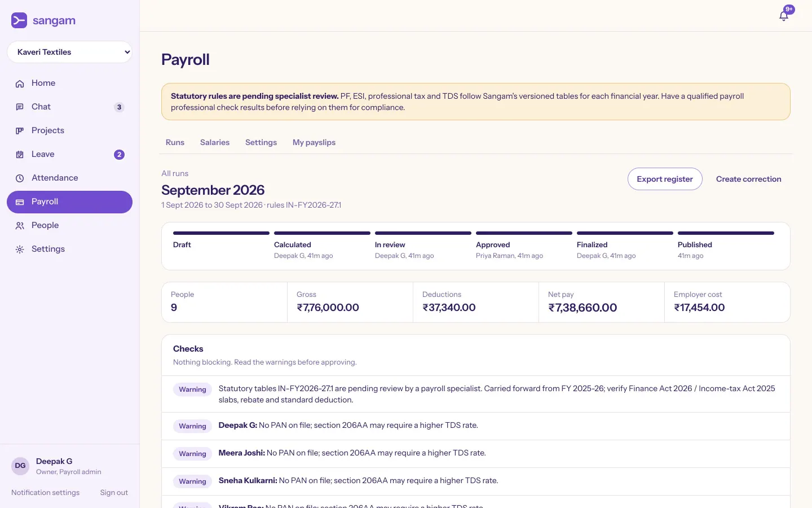The width and height of the screenshot is (812, 508).
Task: Open the notifications bell
Action: (784, 16)
